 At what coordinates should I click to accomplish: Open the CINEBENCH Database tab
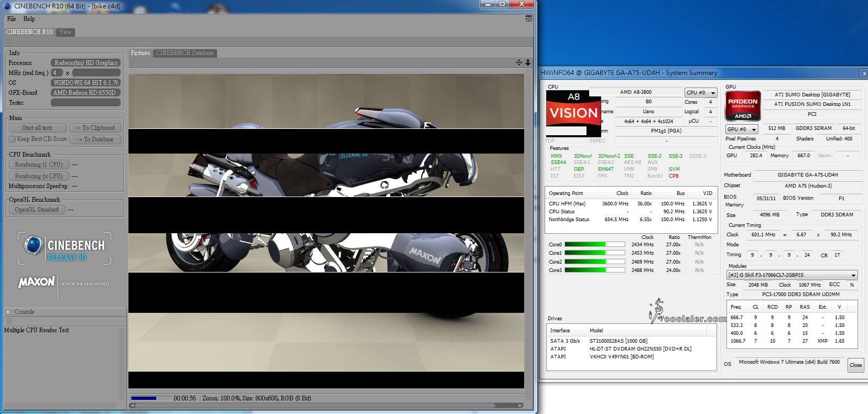(185, 53)
